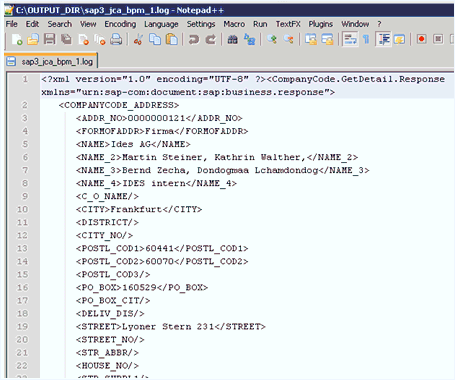Click the Replace toolbar icon
455x380 pixels.
point(249,40)
